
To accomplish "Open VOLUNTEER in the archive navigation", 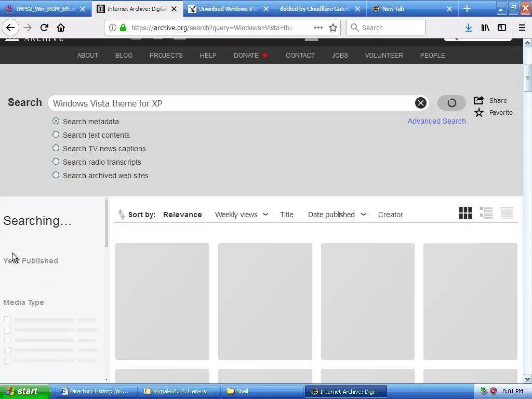I will (x=384, y=55).
